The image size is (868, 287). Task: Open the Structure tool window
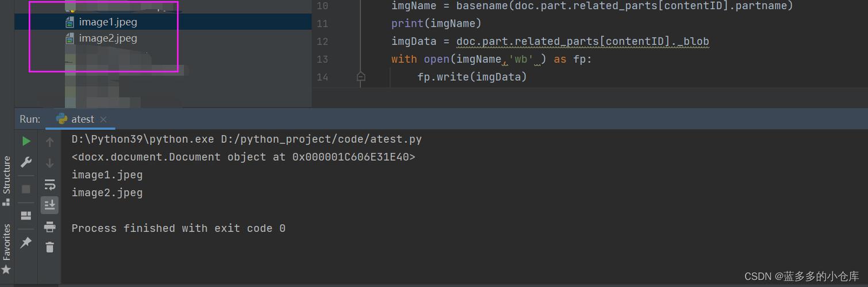6,180
